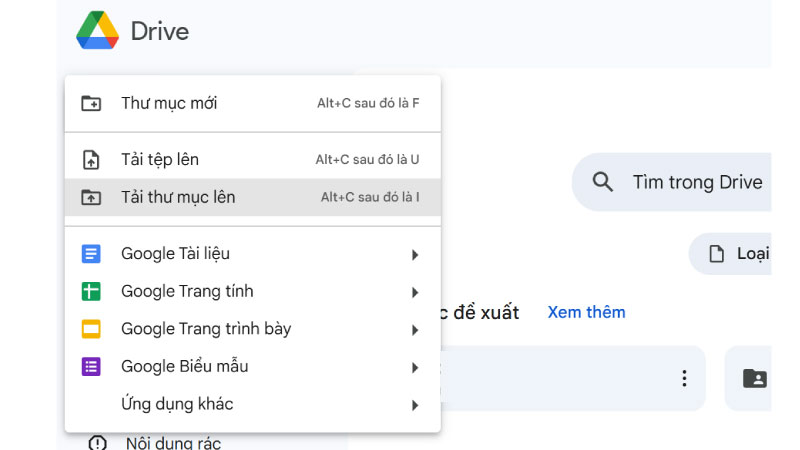
Task: Open the Loại filter chip
Action: tap(730, 254)
